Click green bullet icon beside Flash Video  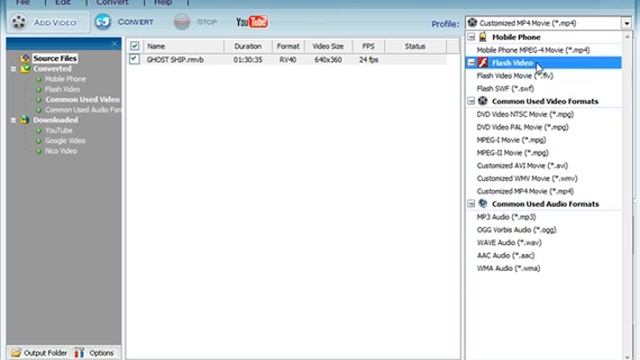click(x=39, y=89)
